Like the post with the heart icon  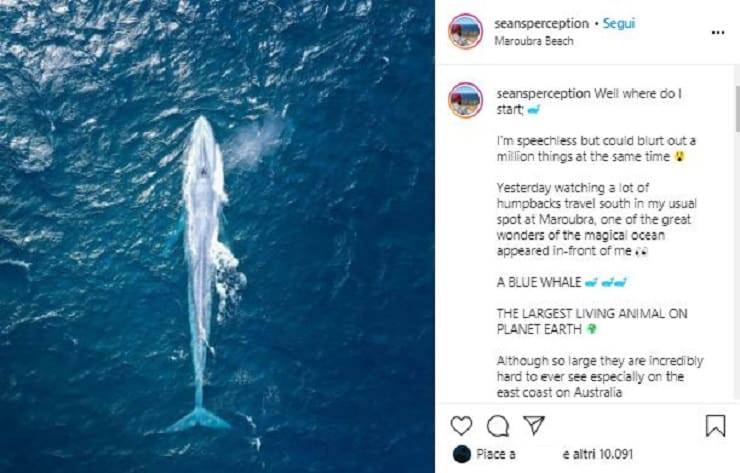point(461,426)
